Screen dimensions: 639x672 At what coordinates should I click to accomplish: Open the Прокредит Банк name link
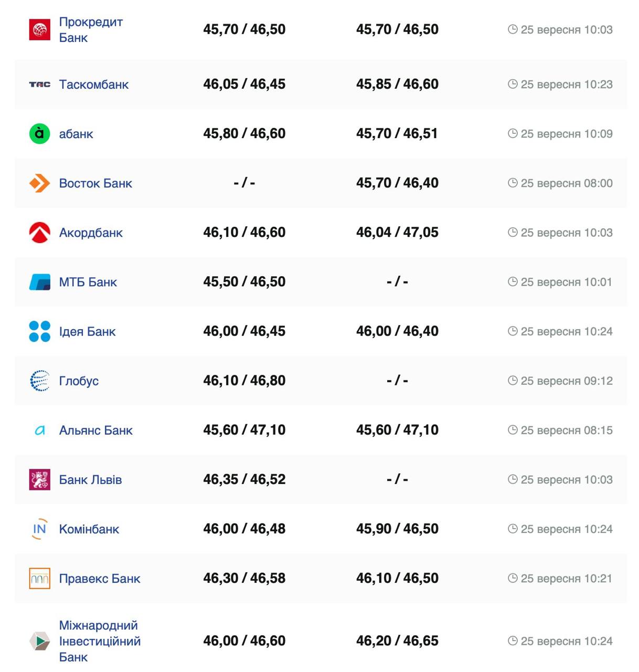coord(90,30)
